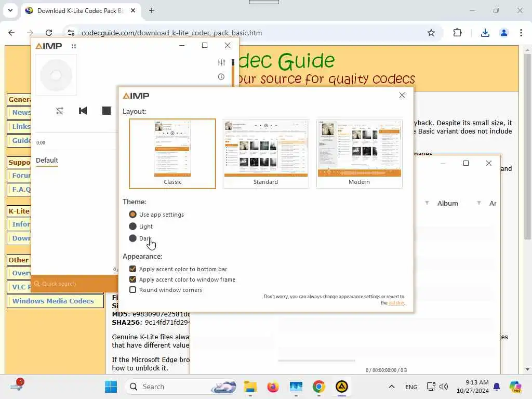Adjust the AIMP volume slider
The image size is (532, 399).
point(233,73)
